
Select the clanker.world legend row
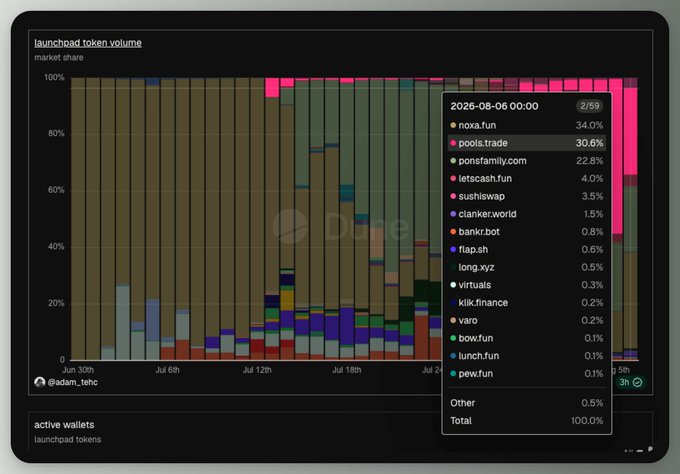(526, 214)
